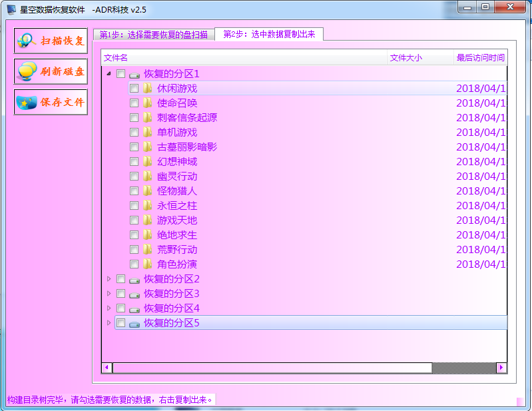Select the 恢复的分区5 tree item label

[x=171, y=323]
